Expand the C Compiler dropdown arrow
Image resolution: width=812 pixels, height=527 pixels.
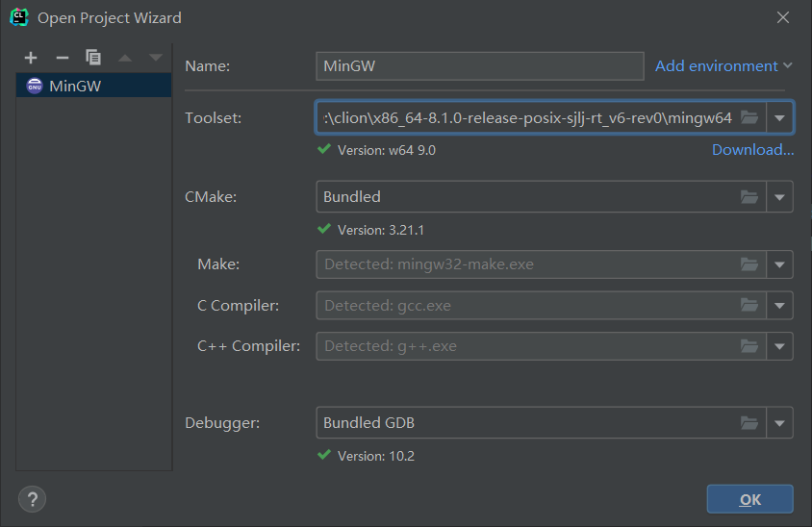[779, 306]
